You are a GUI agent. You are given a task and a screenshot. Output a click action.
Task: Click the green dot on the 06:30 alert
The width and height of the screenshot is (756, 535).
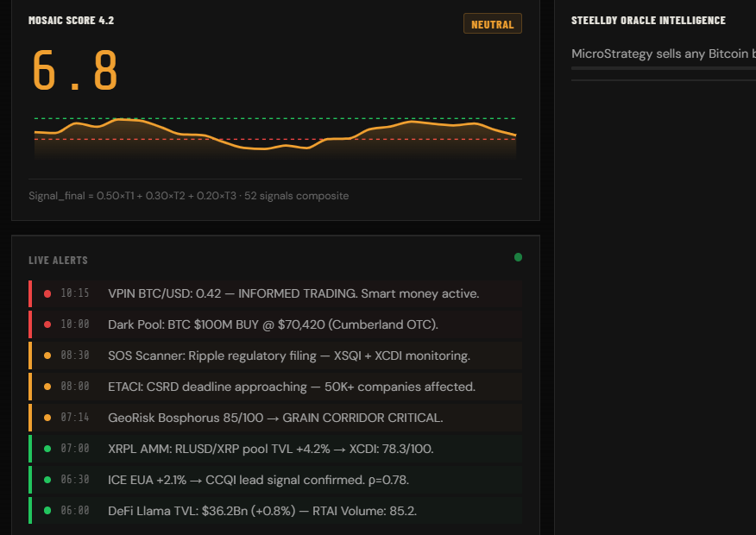pos(47,480)
